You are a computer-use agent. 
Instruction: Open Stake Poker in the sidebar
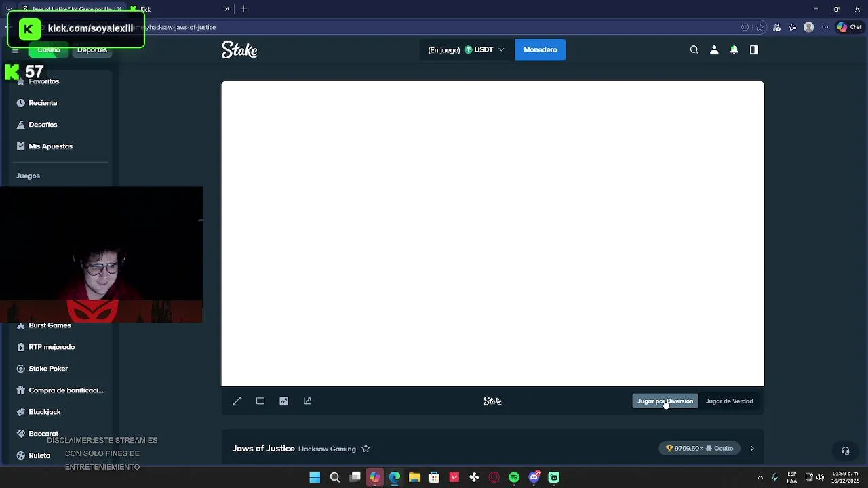(x=48, y=369)
